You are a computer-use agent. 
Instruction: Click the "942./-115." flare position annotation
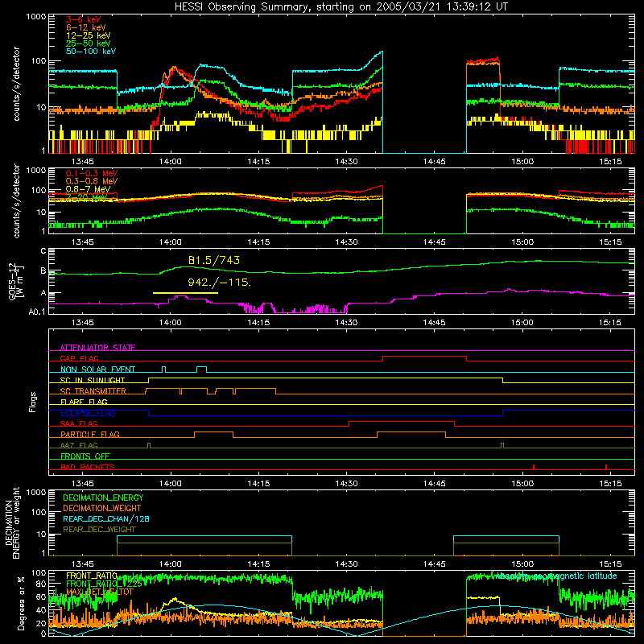219,283
